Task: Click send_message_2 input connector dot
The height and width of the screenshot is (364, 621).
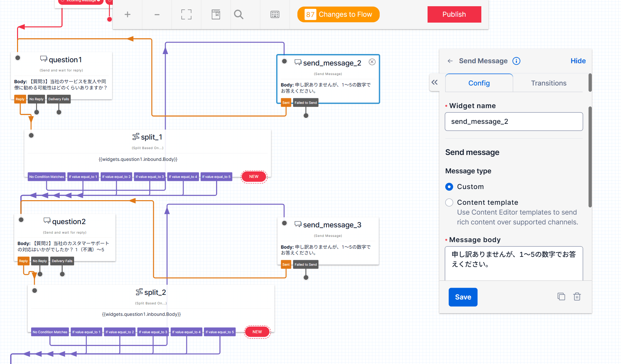Action: coord(285,61)
